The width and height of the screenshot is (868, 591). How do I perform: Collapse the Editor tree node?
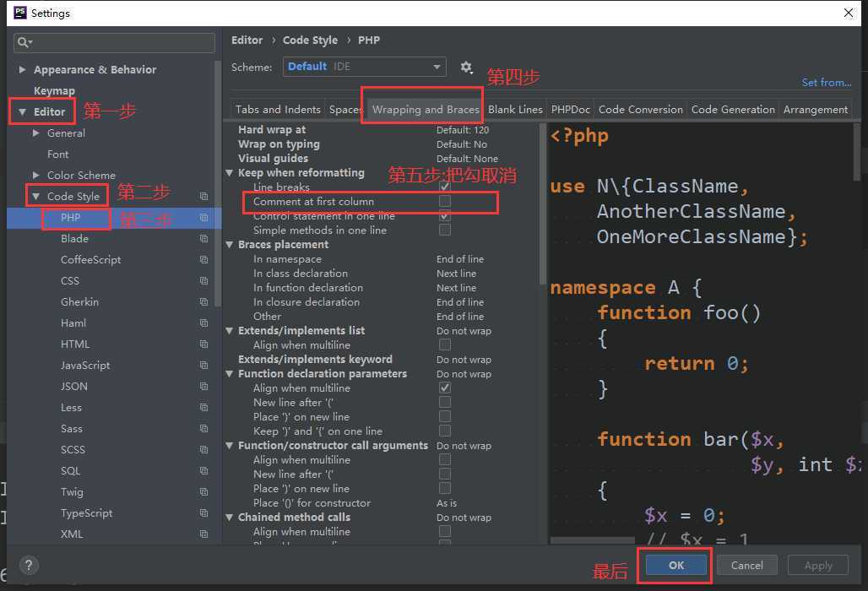coord(22,111)
